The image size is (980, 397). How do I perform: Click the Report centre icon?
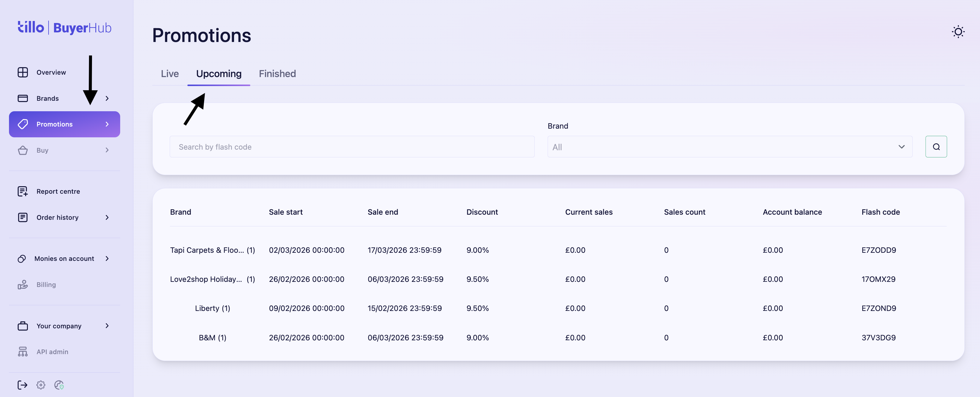(x=23, y=191)
